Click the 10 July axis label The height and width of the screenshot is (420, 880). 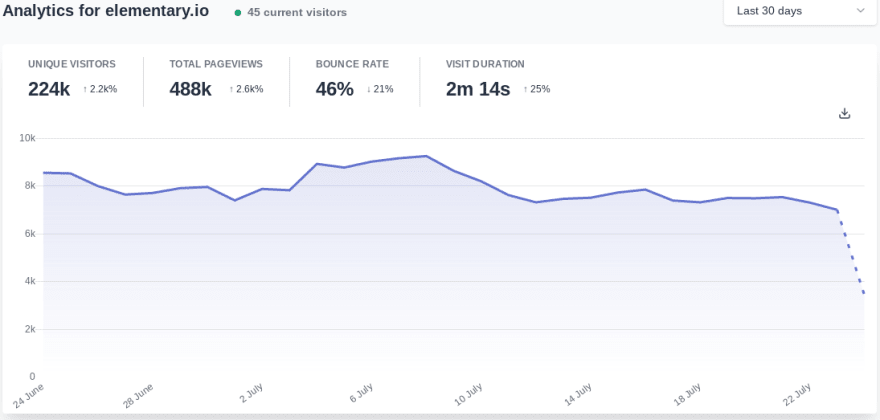coord(469,395)
